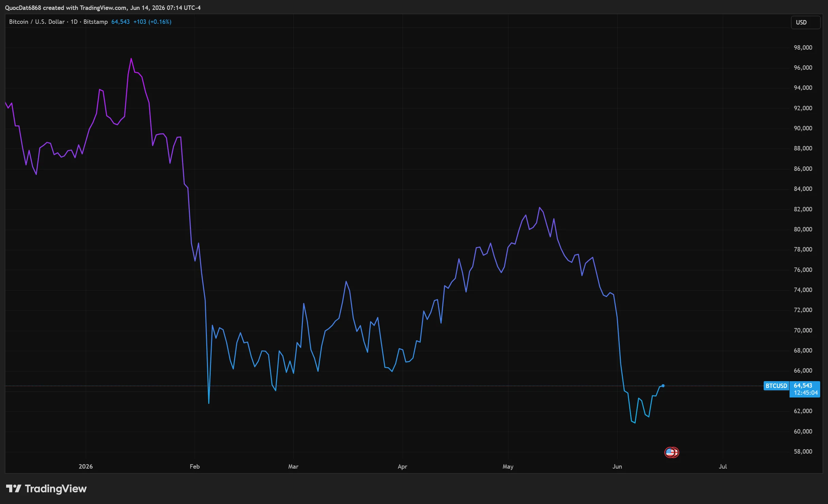
Task: Click the May label on time axis
Action: point(508,467)
